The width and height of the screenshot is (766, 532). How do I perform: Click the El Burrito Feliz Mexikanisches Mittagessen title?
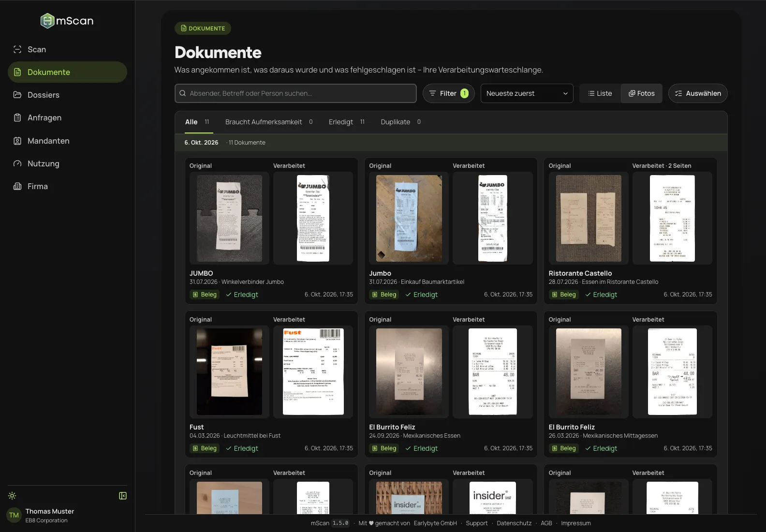pyautogui.click(x=572, y=427)
